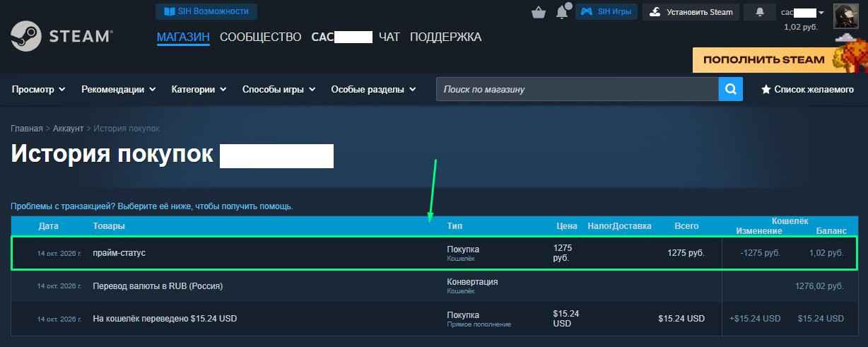868x347 pixels.
Task: Click the Баланс column header
Action: point(831,231)
